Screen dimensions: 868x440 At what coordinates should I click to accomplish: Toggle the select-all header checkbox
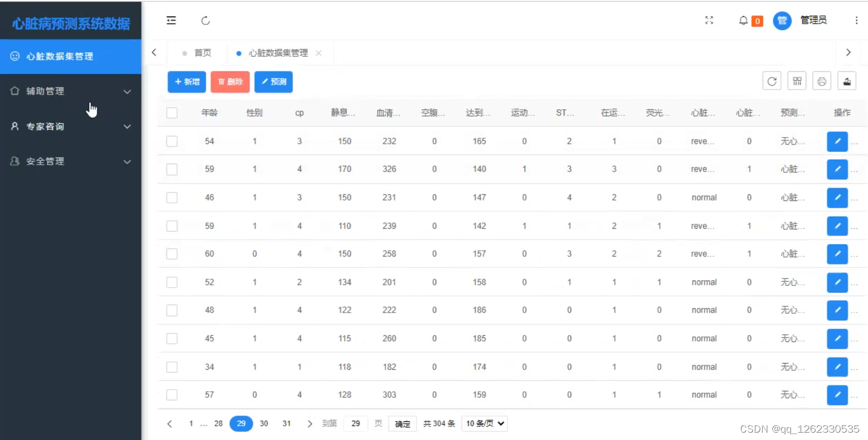coord(172,113)
